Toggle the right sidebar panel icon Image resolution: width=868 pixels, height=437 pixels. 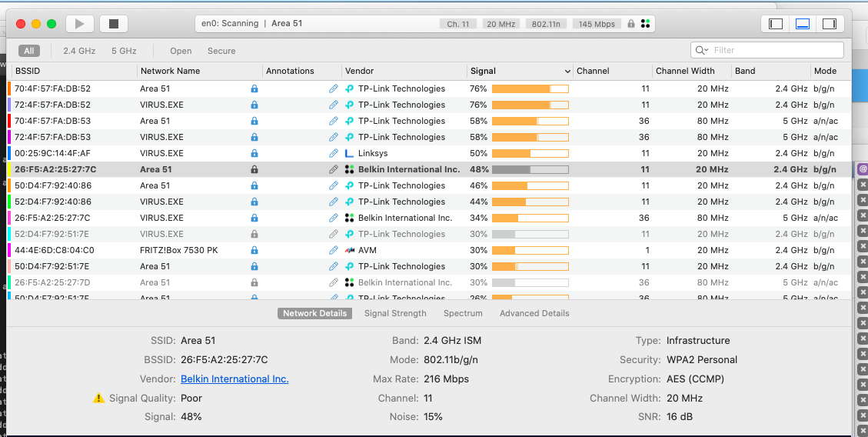point(830,24)
